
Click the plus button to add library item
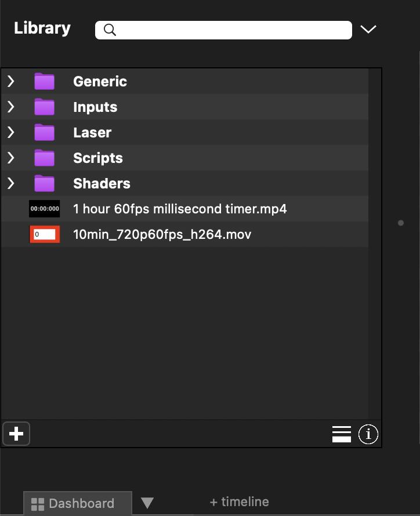point(16,434)
